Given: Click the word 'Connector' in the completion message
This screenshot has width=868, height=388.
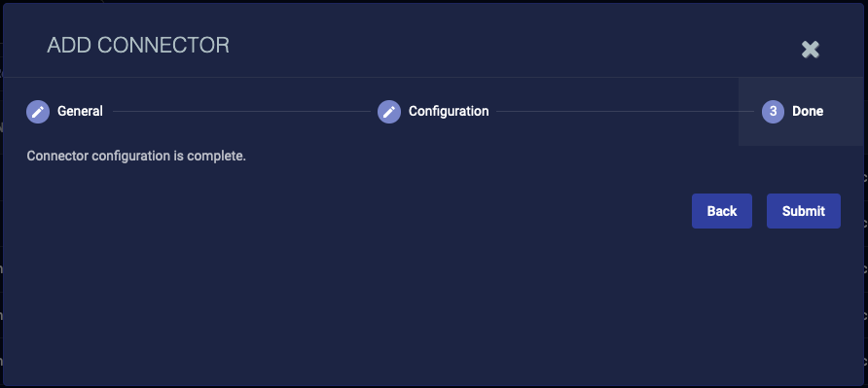Looking at the screenshot, I should pyautogui.click(x=57, y=157).
